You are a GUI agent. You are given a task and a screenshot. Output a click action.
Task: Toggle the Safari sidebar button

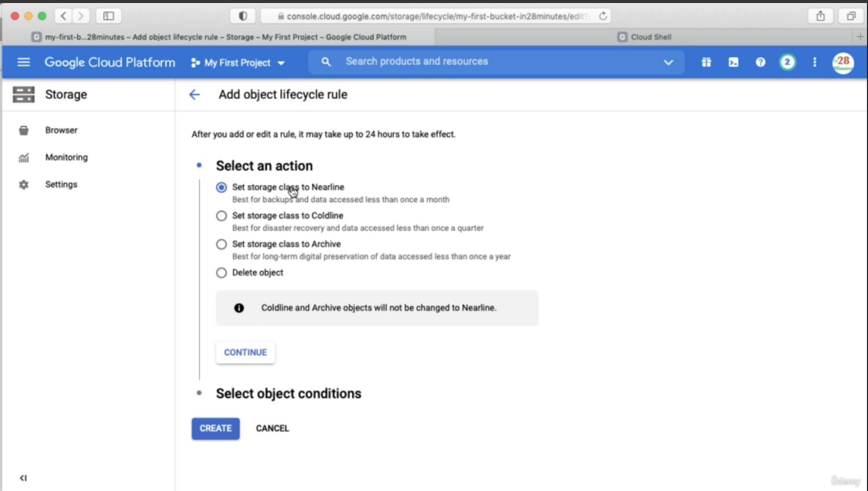point(109,16)
